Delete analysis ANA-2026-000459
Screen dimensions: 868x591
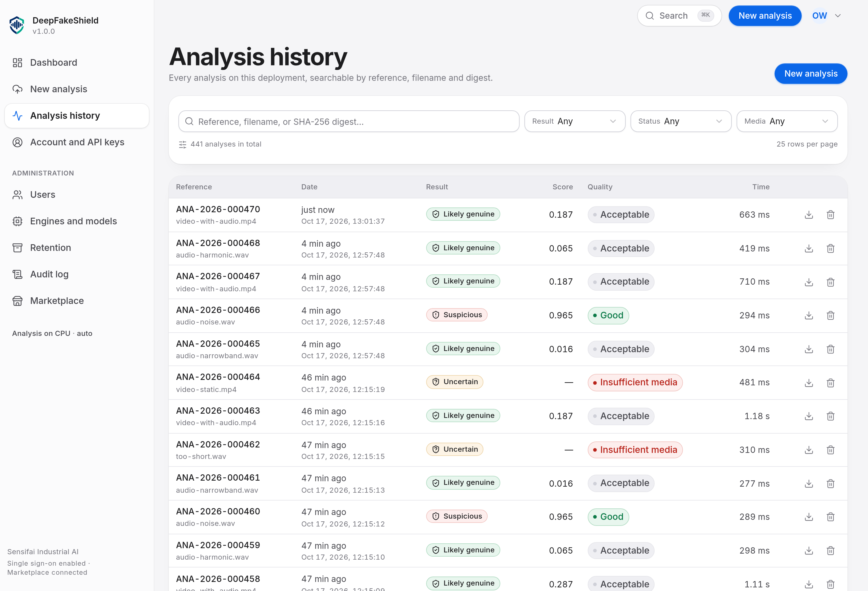830,550
